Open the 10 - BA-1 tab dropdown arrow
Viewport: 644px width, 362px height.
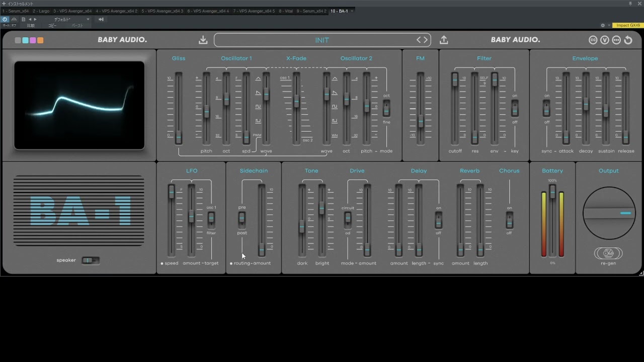(352, 11)
